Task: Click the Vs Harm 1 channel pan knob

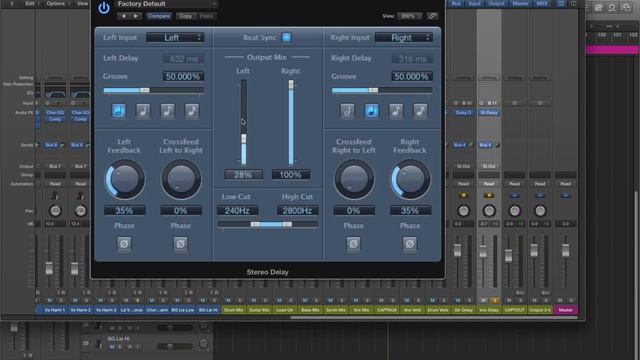Action: [x=55, y=211]
